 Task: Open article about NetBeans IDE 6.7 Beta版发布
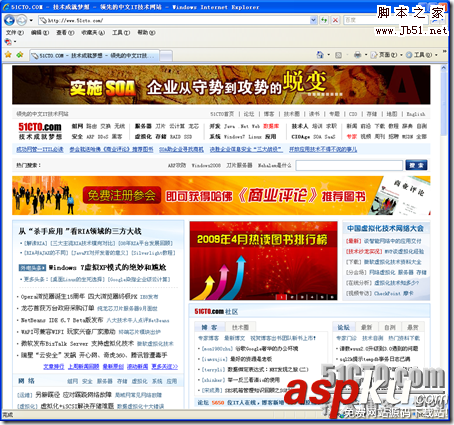[x=62, y=320]
